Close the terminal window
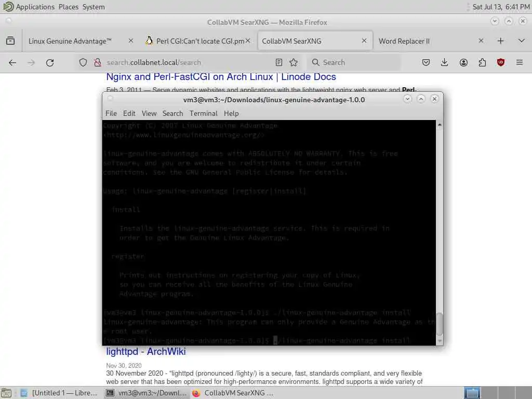Image resolution: width=532 pixels, height=399 pixels. [434, 99]
